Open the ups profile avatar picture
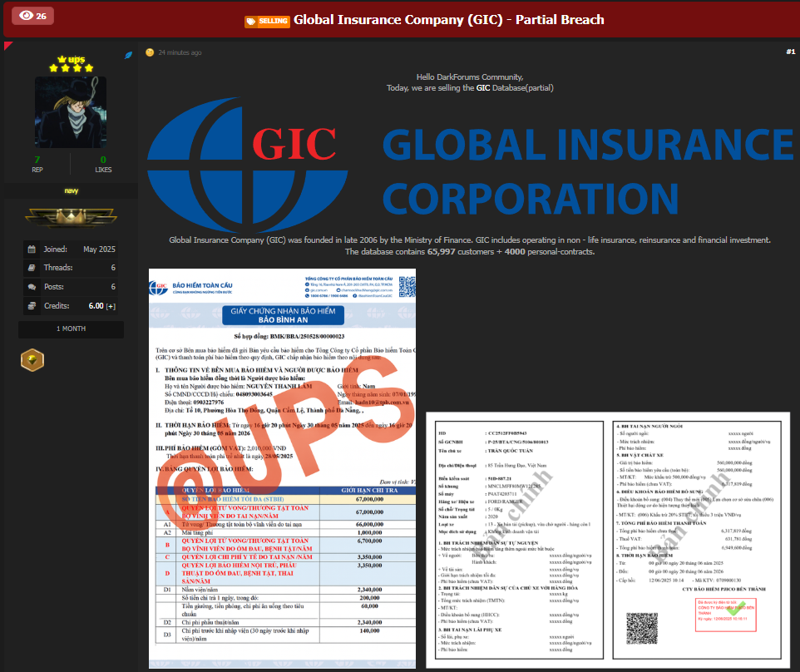 (x=71, y=112)
